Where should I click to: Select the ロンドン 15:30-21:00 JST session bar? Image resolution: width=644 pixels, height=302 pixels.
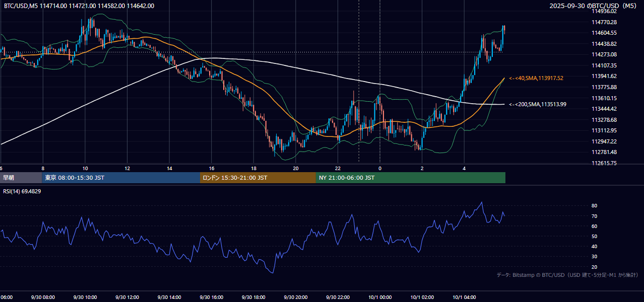coord(258,178)
